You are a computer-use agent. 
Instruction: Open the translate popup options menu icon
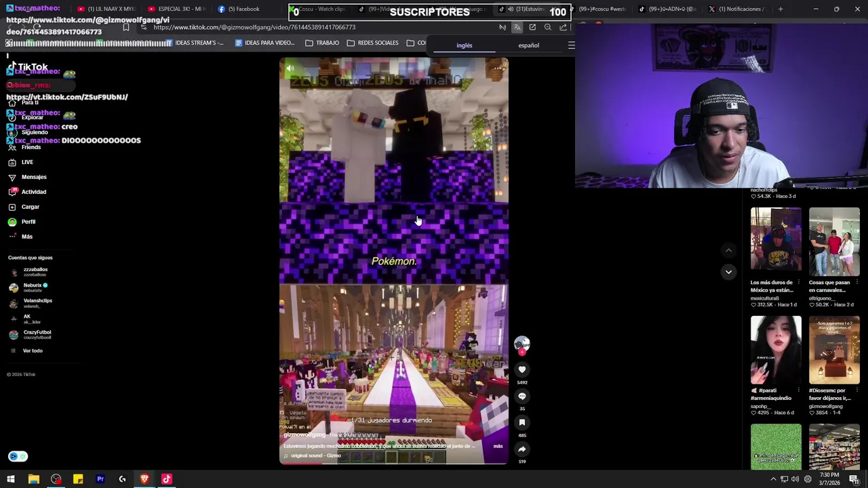(x=571, y=45)
